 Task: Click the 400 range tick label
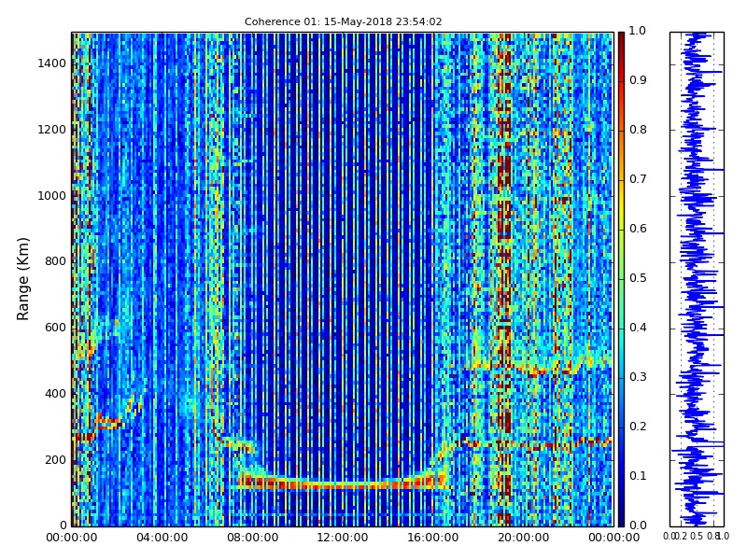(x=55, y=394)
